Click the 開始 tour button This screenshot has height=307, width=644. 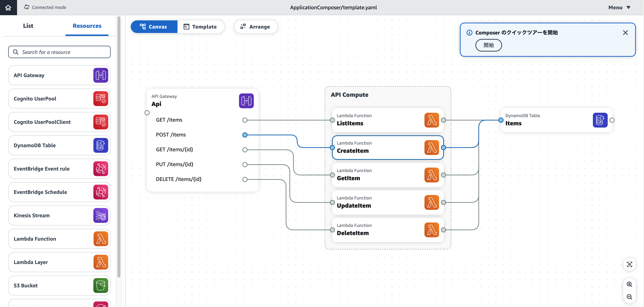(489, 45)
